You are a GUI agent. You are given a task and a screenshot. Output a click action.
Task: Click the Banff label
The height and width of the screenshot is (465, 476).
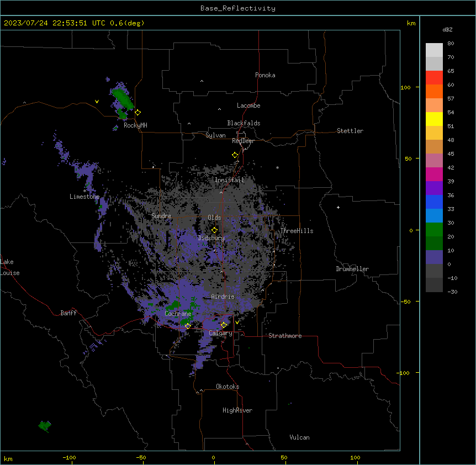68,313
